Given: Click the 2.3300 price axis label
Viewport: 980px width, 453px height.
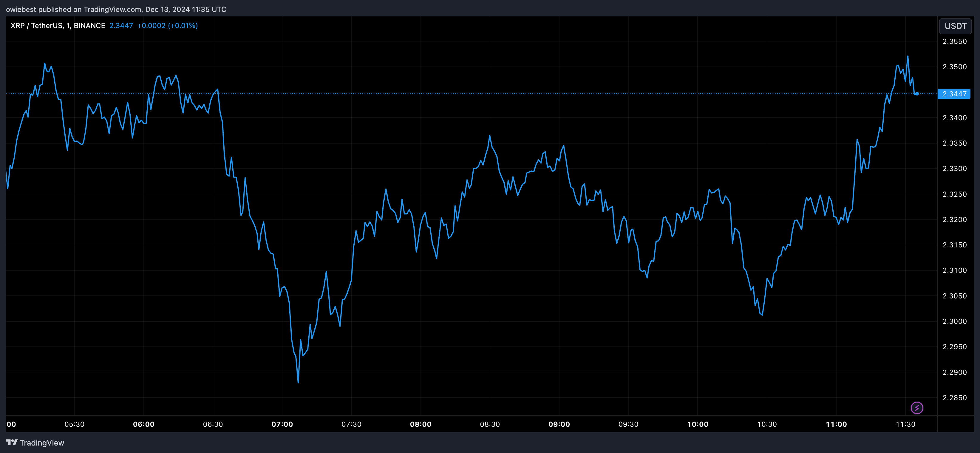Looking at the screenshot, I should pyautogui.click(x=955, y=169).
